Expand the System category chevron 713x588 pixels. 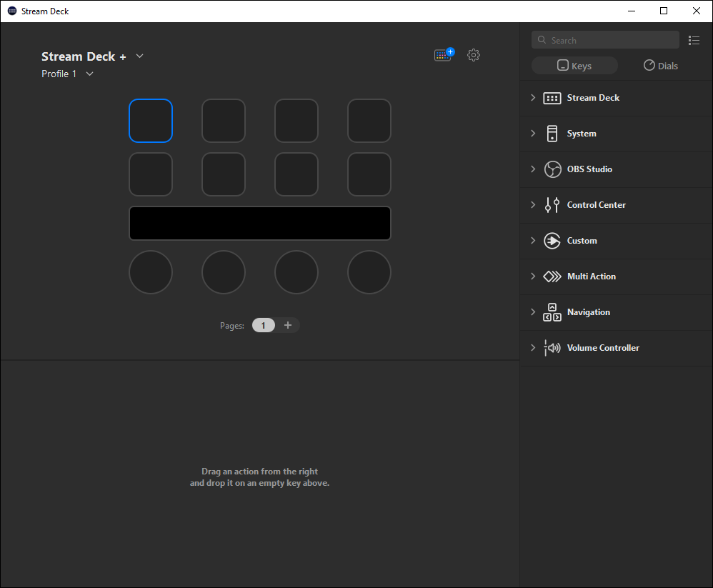(533, 133)
